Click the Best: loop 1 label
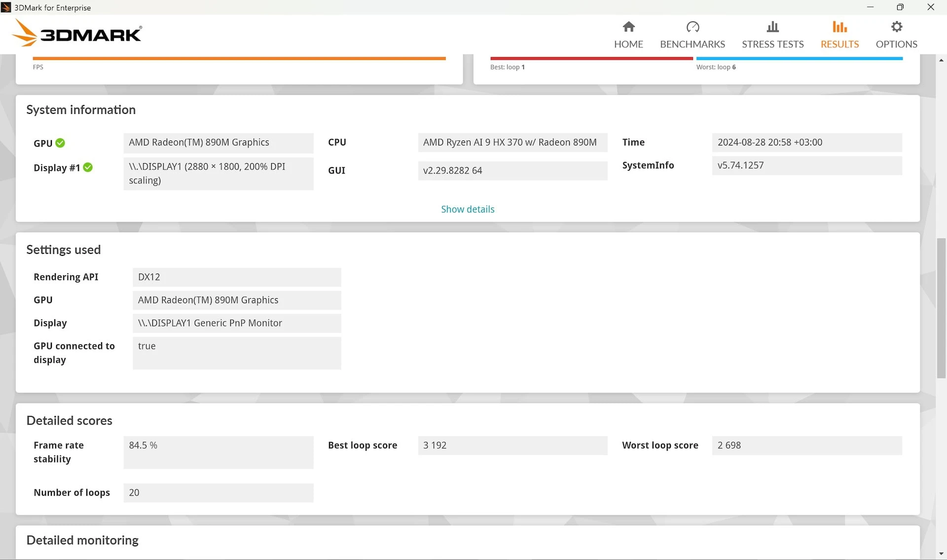The image size is (947, 560). pos(507,67)
